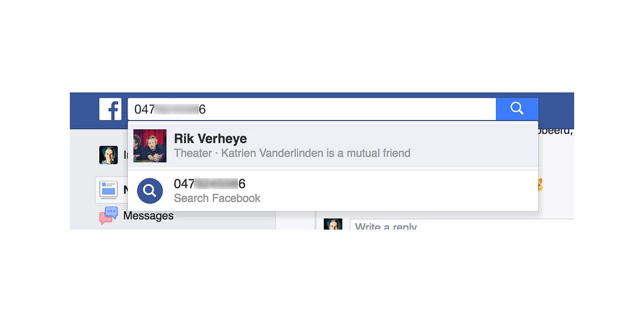The image size is (644, 322).
Task: Click the avatar beside Write a reply
Action: click(x=333, y=224)
